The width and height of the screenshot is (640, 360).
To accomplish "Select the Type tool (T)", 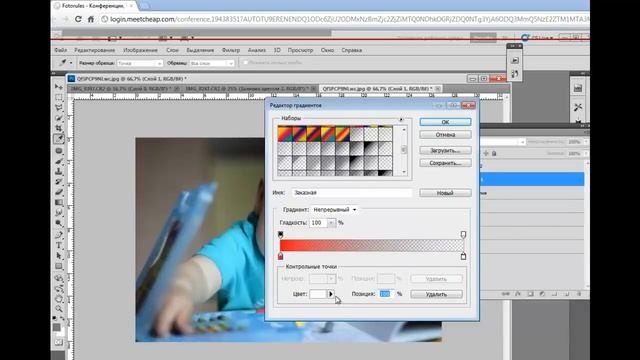I will pos(59,245).
